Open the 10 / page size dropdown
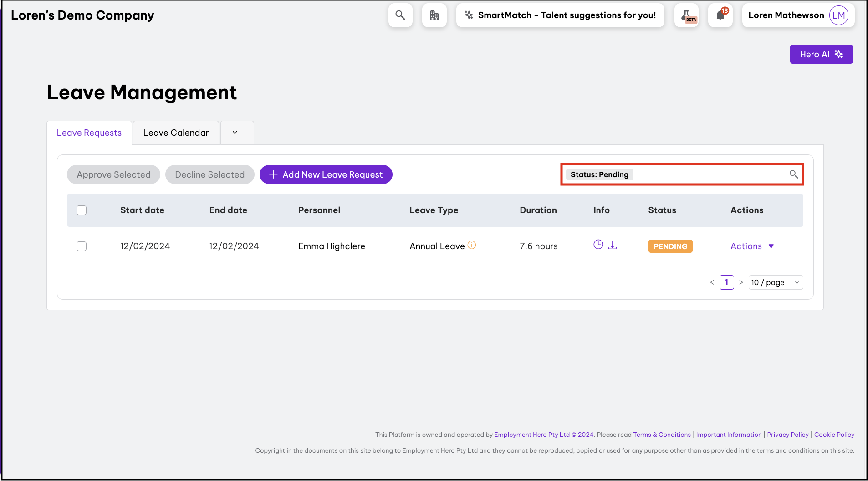Image resolution: width=868 pixels, height=481 pixels. (776, 282)
